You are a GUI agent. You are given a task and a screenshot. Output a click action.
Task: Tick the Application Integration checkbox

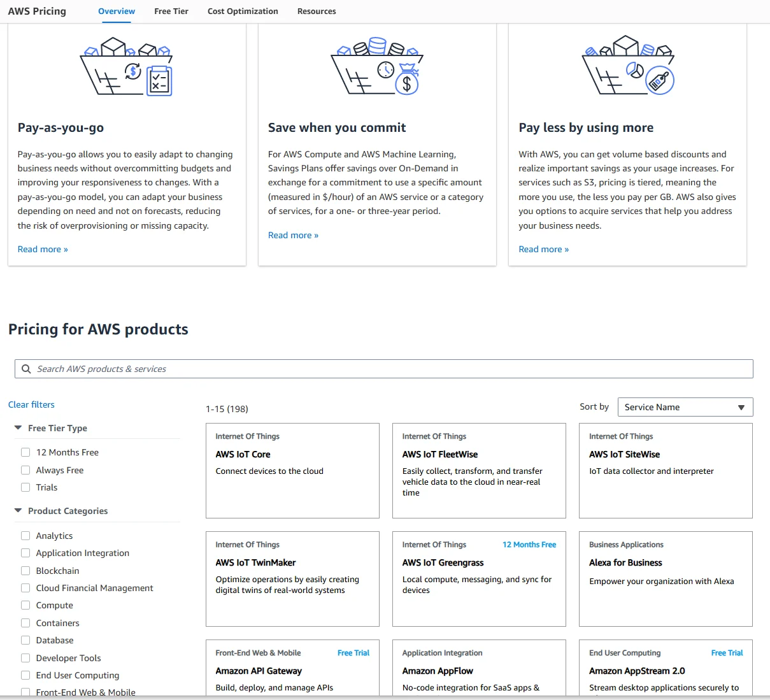pyautogui.click(x=25, y=553)
